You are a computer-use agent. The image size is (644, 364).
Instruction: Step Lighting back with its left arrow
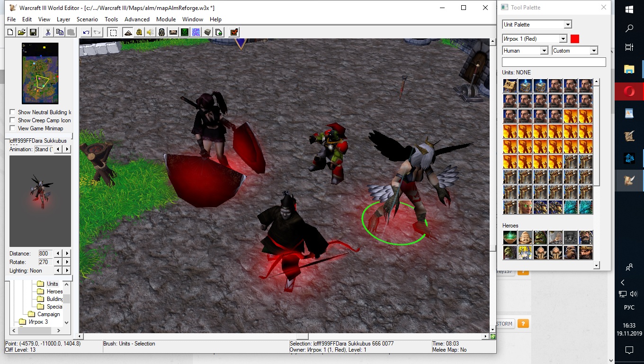[x=58, y=271]
